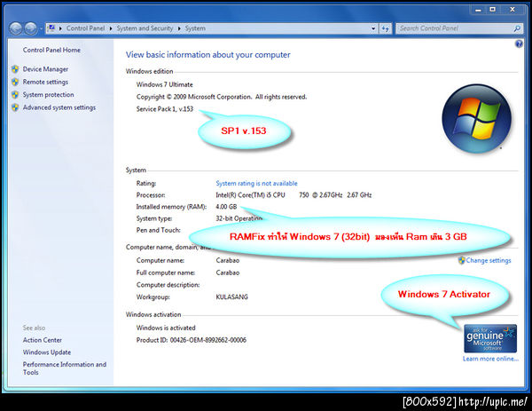Click Windows 7 Ultimate edition text

coord(165,84)
